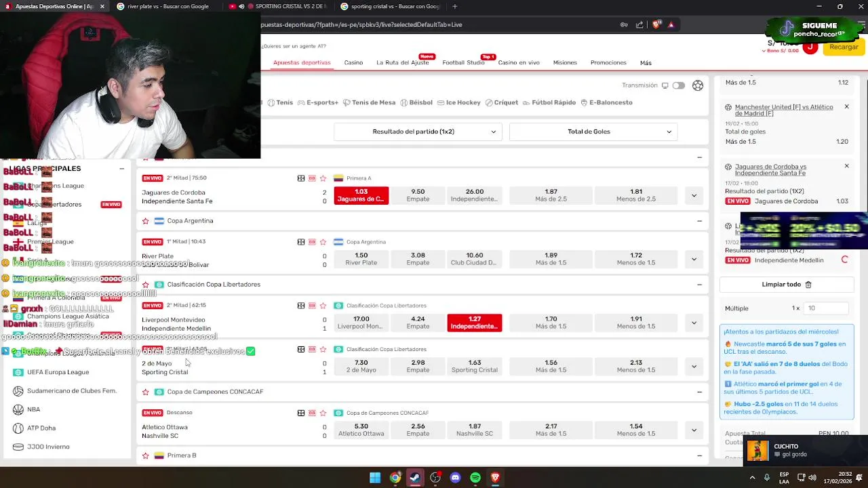Open La Ruta del Ajuste tab
Viewport: 868px width, 488px height.
coord(403,62)
